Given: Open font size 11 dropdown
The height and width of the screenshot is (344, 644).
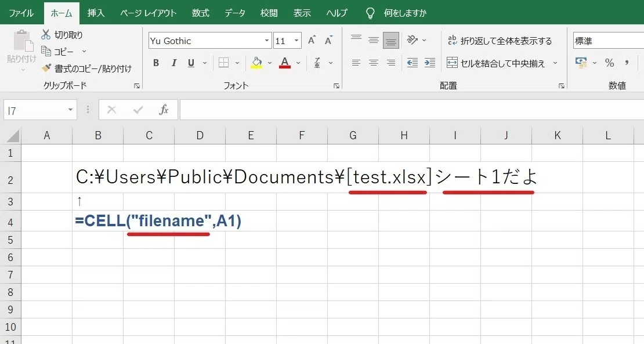Looking at the screenshot, I should [x=296, y=41].
